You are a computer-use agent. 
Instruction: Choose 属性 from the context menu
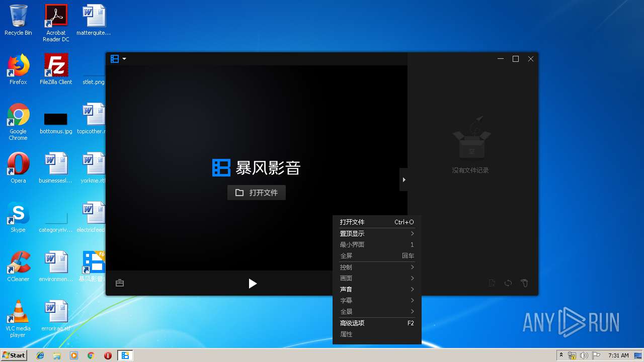pyautogui.click(x=377, y=334)
